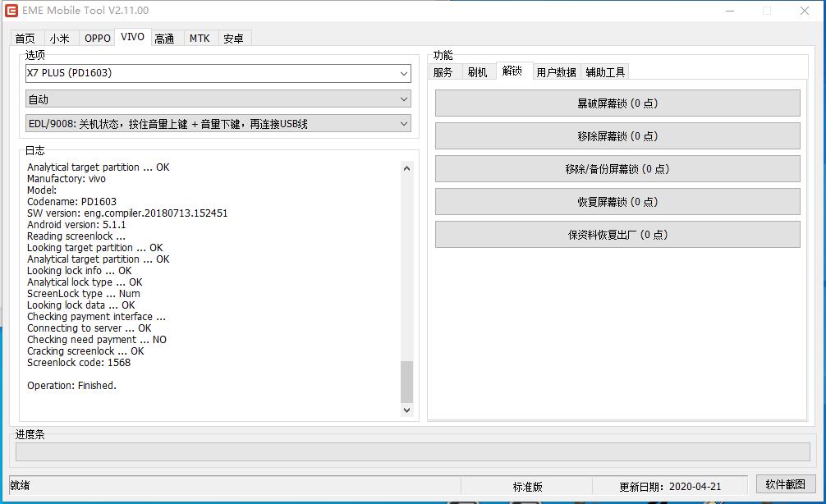Click the log scrollbar thumb
The image size is (826, 504).
pyautogui.click(x=406, y=382)
